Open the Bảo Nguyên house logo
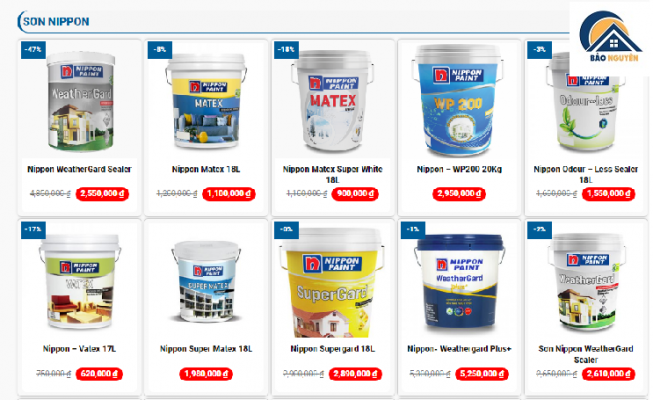The width and height of the screenshot is (653, 400). click(610, 37)
